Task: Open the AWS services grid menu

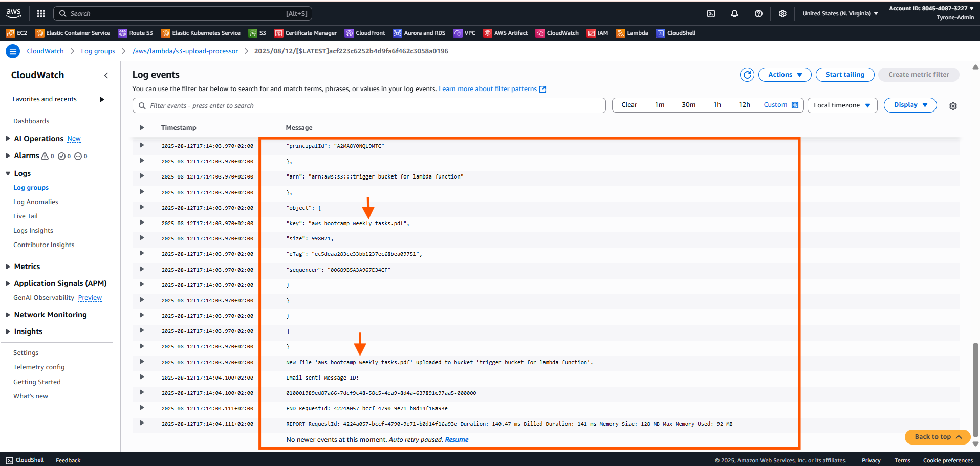Action: click(41, 14)
